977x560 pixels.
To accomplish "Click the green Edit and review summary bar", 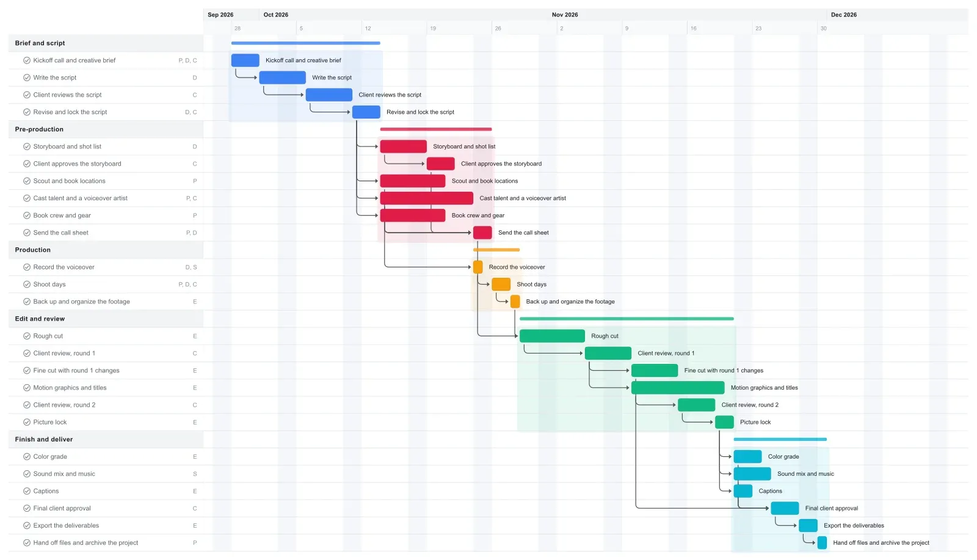I will pyautogui.click(x=627, y=319).
